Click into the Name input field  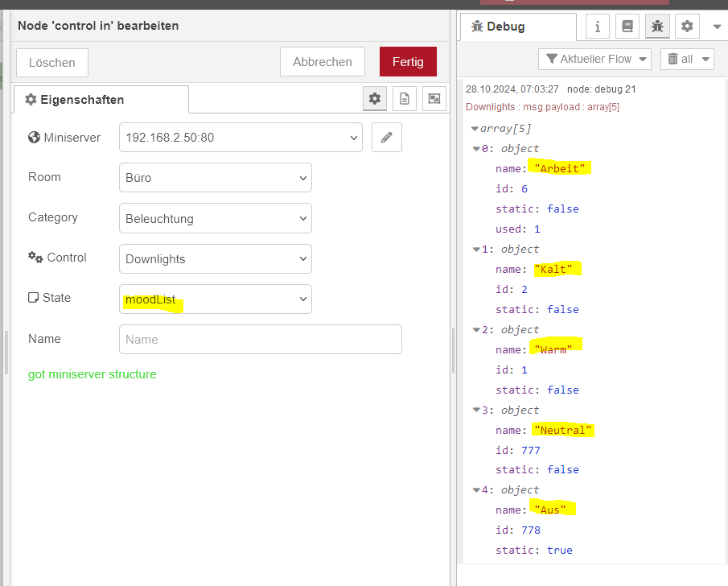260,340
